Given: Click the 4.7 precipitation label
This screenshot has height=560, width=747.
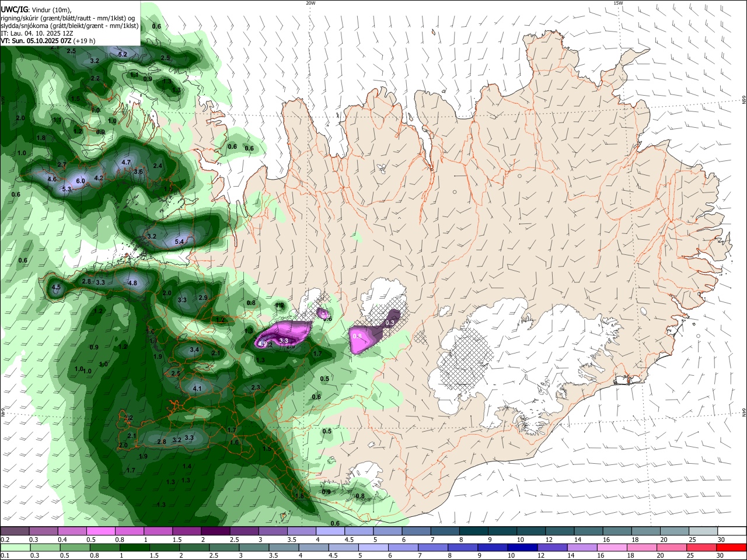Looking at the screenshot, I should (126, 162).
